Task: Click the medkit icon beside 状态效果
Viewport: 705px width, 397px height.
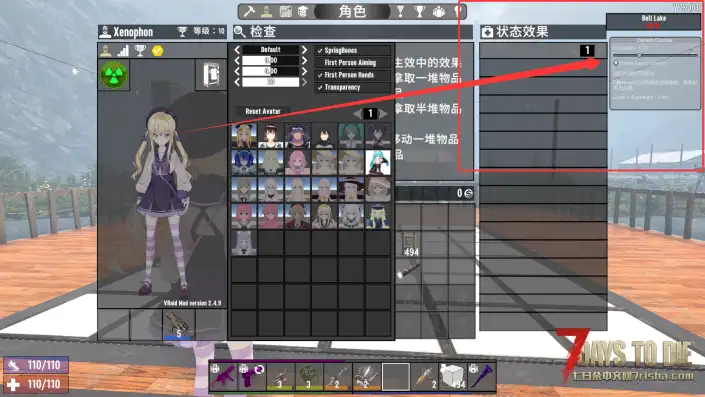Action: 487,32
